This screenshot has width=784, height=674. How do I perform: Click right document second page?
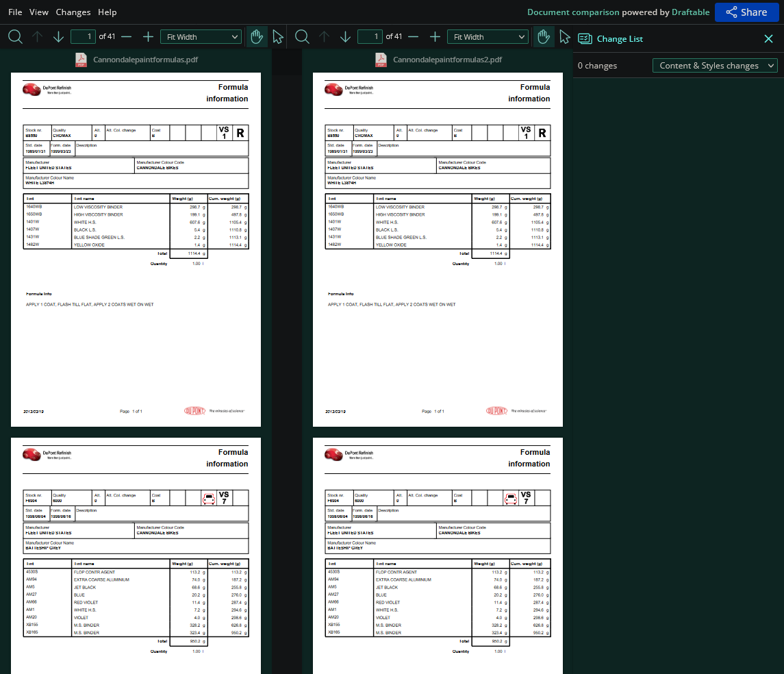438,556
